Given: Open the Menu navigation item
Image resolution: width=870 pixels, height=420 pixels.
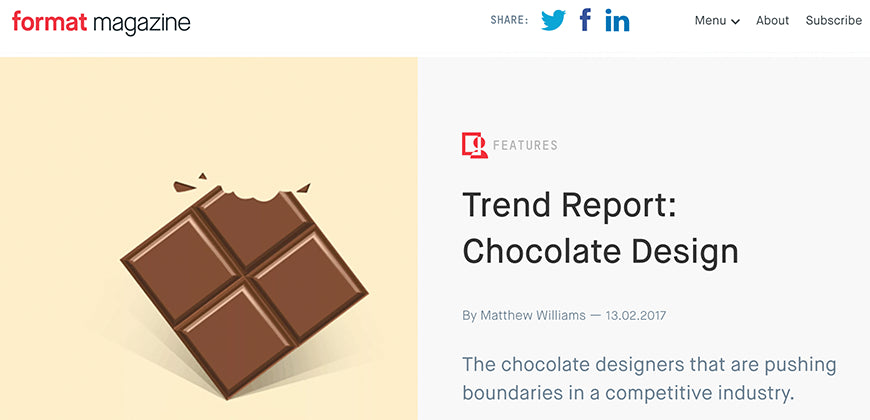Looking at the screenshot, I should (x=717, y=21).
